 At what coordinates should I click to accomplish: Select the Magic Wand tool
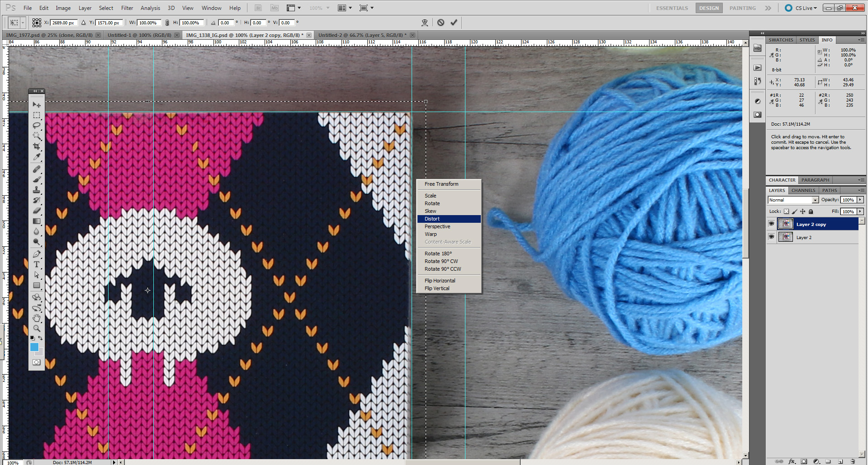click(37, 136)
